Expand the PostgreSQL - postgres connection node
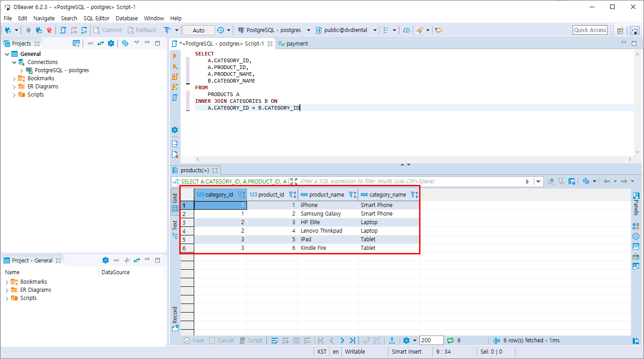Image resolution: width=644 pixels, height=359 pixels. click(21, 70)
